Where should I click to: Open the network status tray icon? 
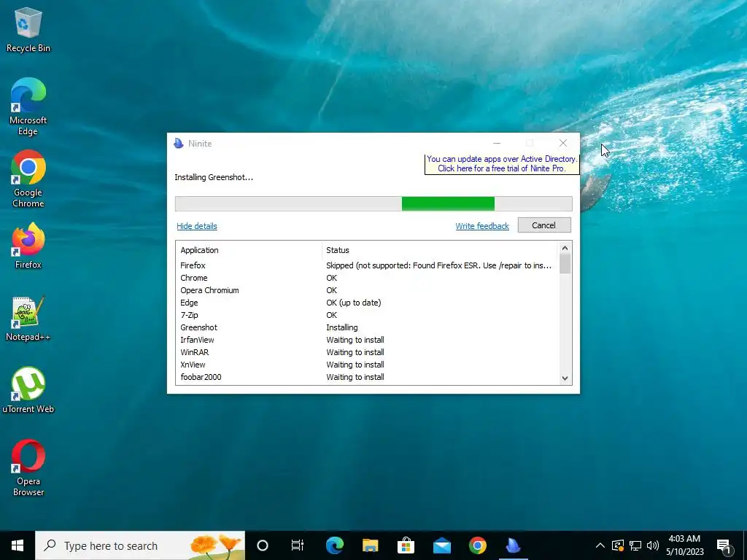(x=635, y=545)
